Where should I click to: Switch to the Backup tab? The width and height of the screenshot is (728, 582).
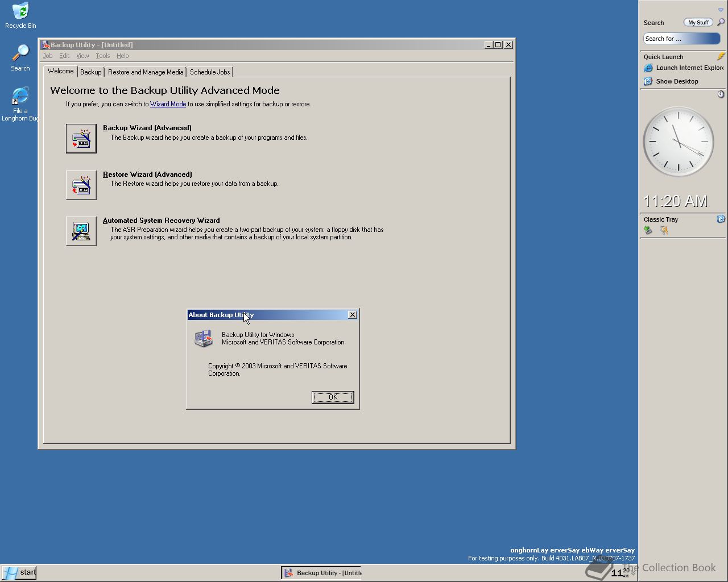[90, 72]
